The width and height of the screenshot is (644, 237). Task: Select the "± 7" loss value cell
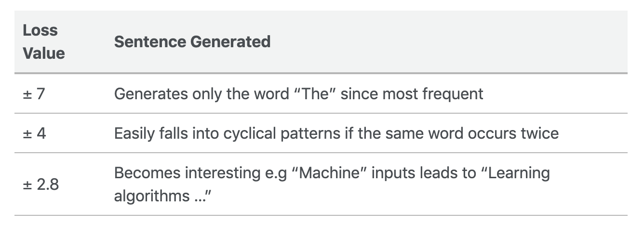[x=34, y=93]
